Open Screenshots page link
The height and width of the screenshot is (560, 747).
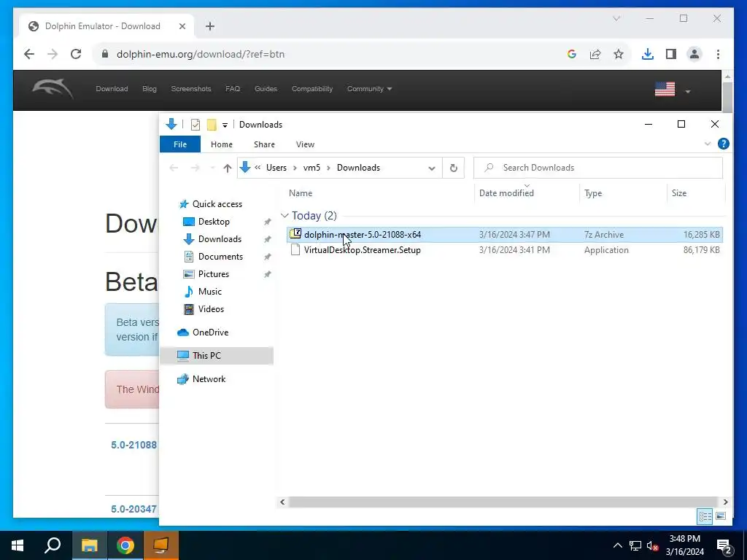point(191,89)
